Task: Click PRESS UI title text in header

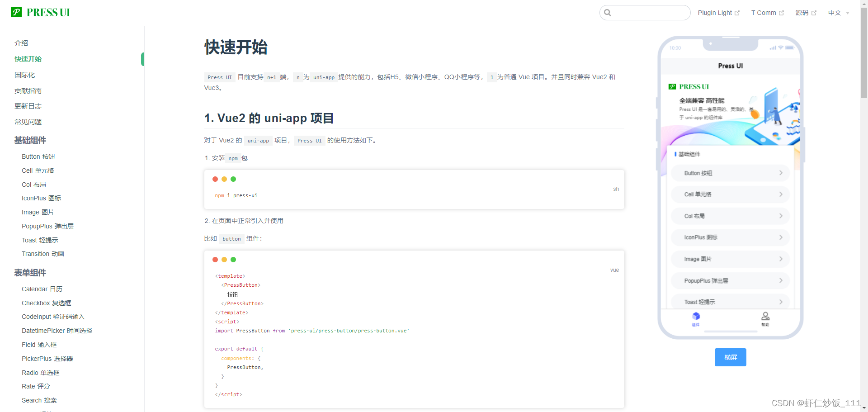Action: coord(48,13)
